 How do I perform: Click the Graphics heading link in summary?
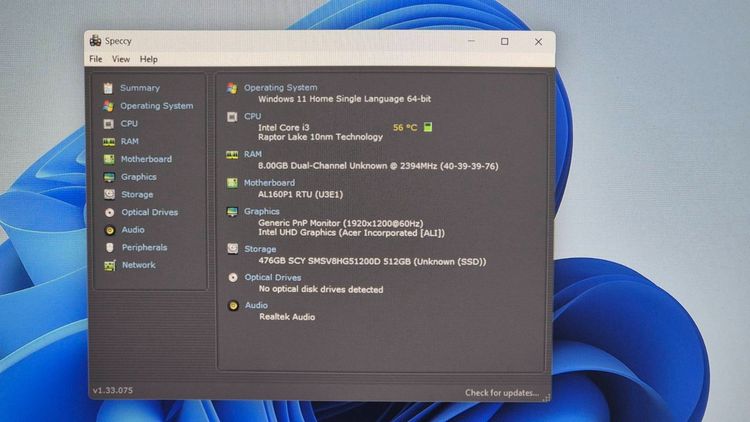click(262, 211)
